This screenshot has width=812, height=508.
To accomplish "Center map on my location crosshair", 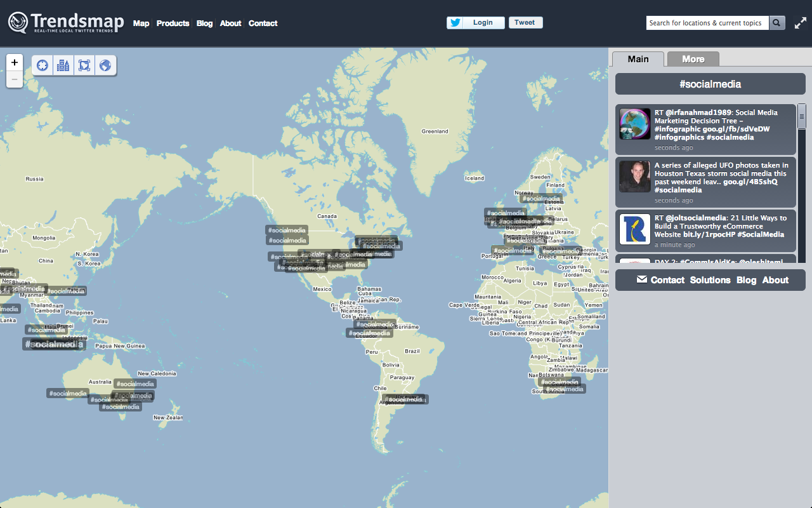I will coord(43,65).
